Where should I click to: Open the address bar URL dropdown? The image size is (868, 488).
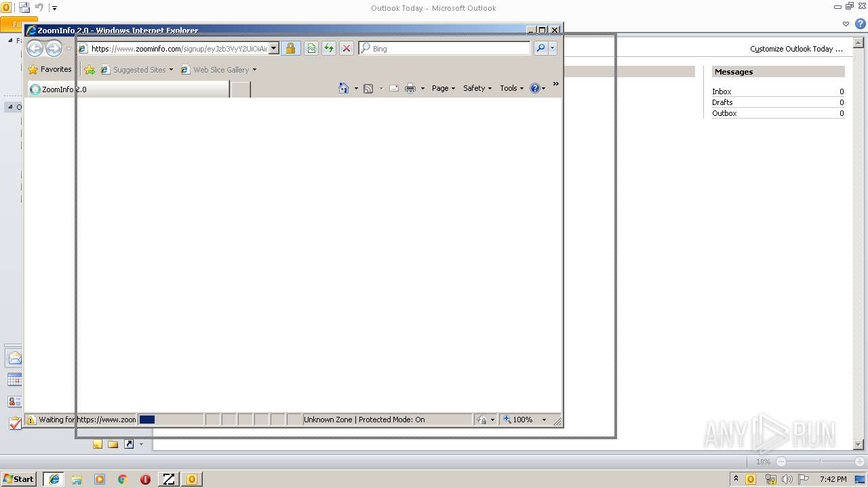click(x=274, y=48)
